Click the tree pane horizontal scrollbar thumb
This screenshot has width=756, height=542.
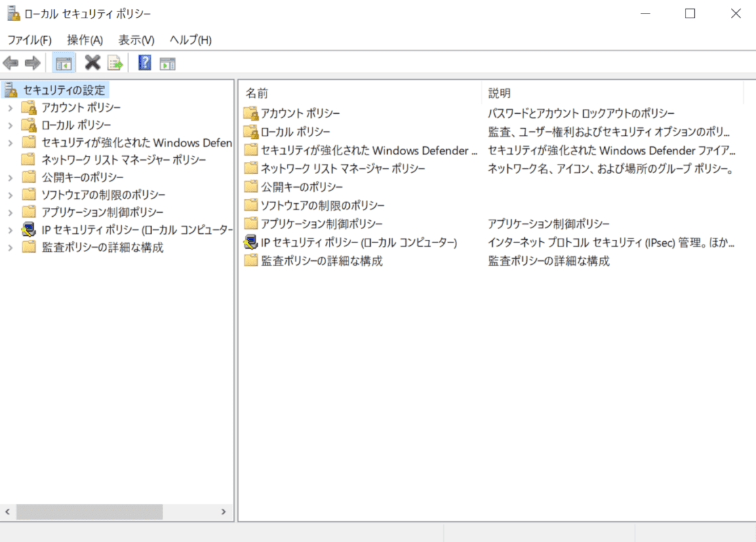89,512
